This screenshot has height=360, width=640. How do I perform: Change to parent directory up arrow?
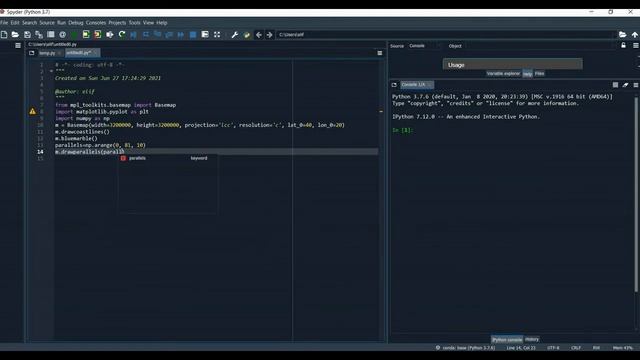[635, 35]
